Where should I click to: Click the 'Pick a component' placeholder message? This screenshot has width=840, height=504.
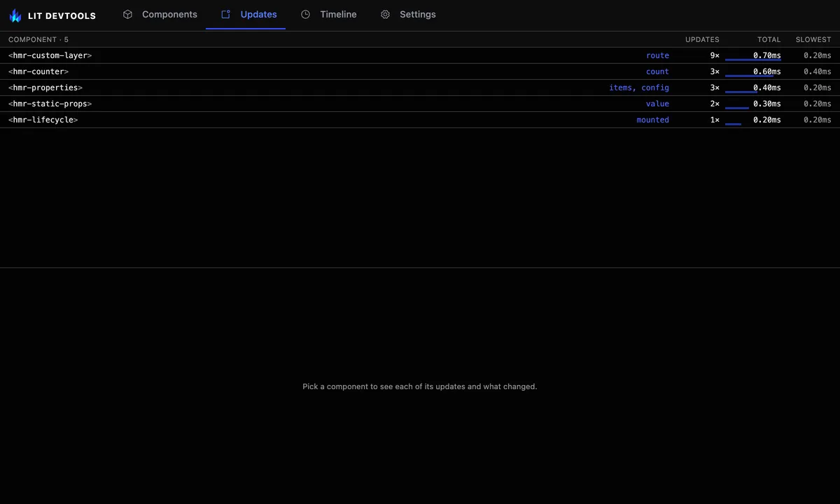click(x=420, y=386)
